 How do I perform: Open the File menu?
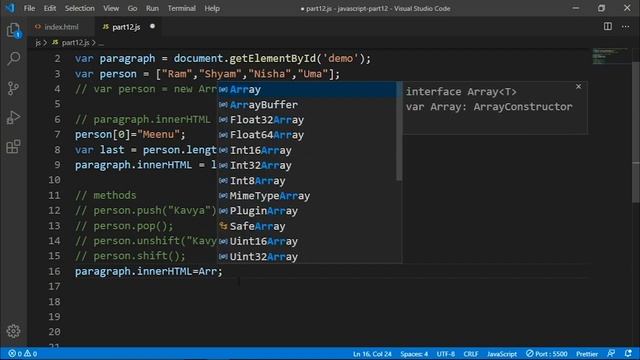(29, 8)
